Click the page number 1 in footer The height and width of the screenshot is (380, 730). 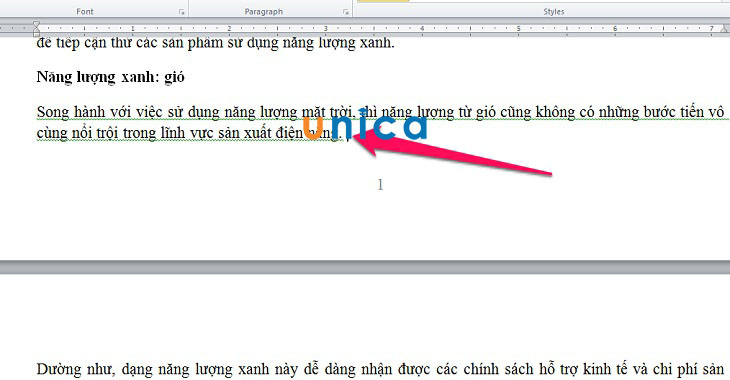tap(380, 185)
